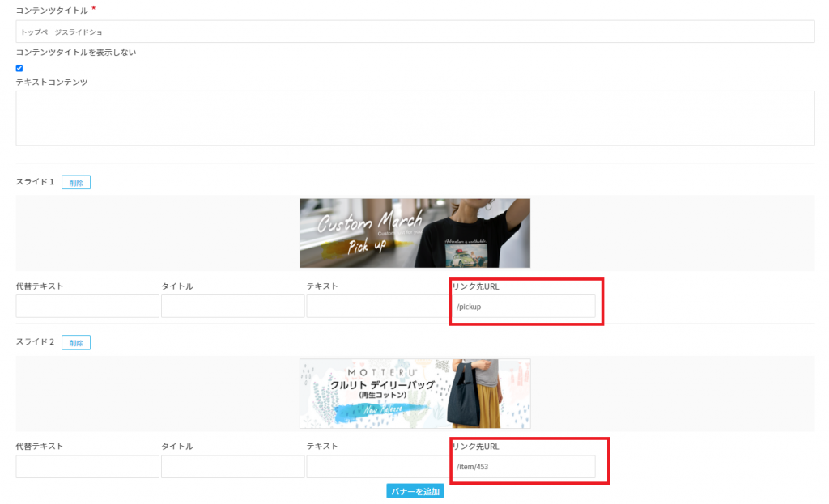Image resolution: width=829 pixels, height=504 pixels.
Task: Focus the テキストコンテンツ text area
Action: point(415,118)
